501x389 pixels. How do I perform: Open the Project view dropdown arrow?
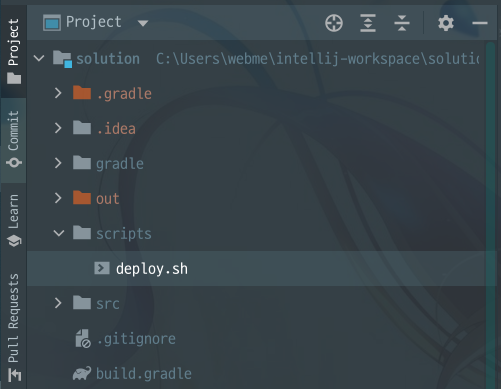143,23
